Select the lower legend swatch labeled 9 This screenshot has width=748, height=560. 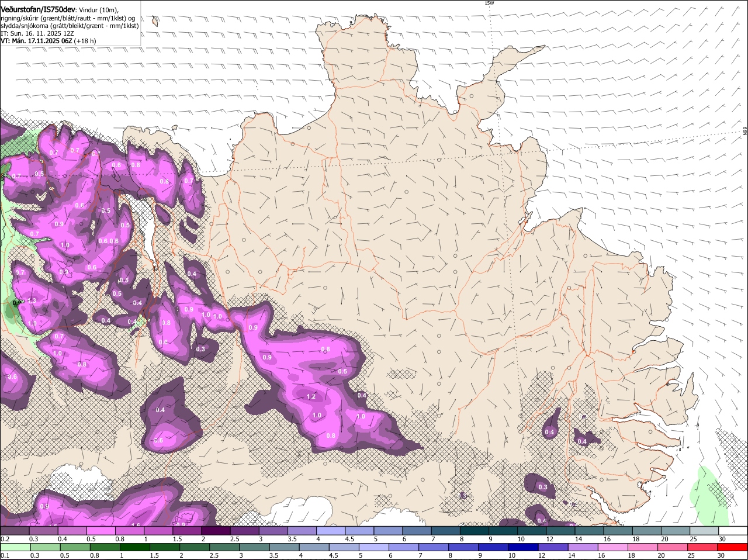tap(493, 548)
